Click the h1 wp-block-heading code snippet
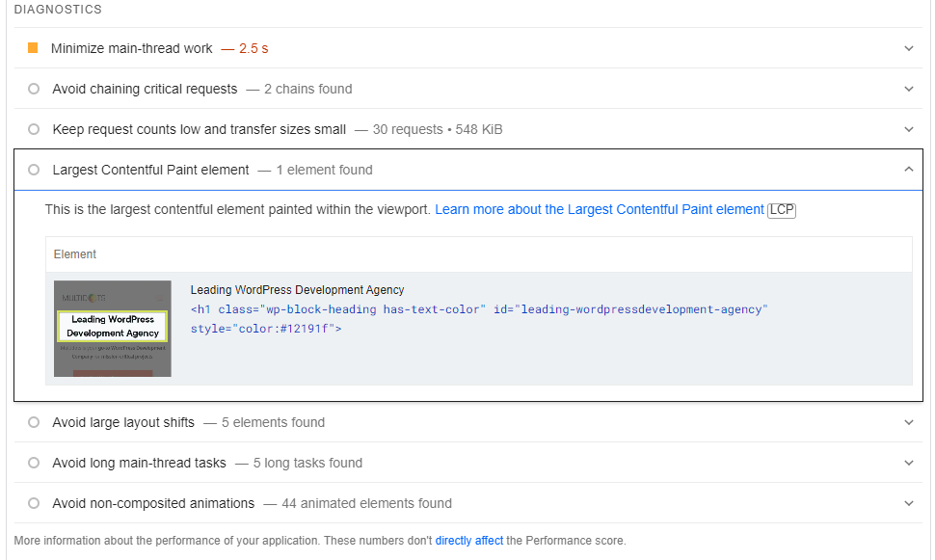 point(479,319)
